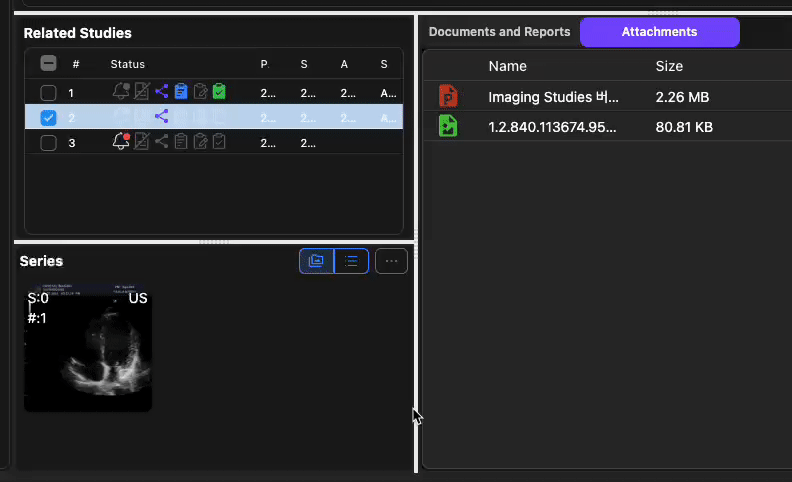Click the crossed-out note icon in row 3

tap(142, 142)
